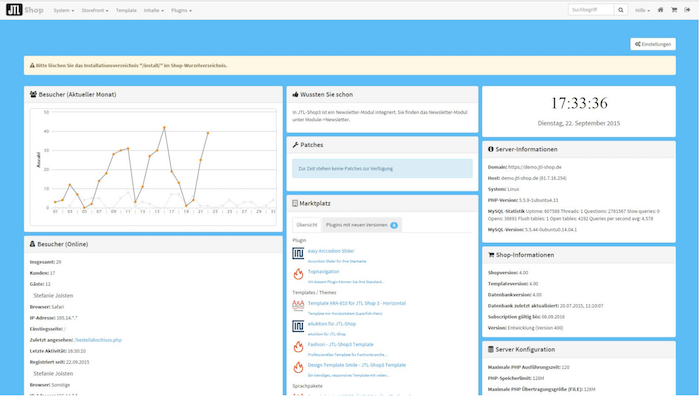Open the Storefront dropdown menu
The image size is (700, 396).
coord(95,10)
